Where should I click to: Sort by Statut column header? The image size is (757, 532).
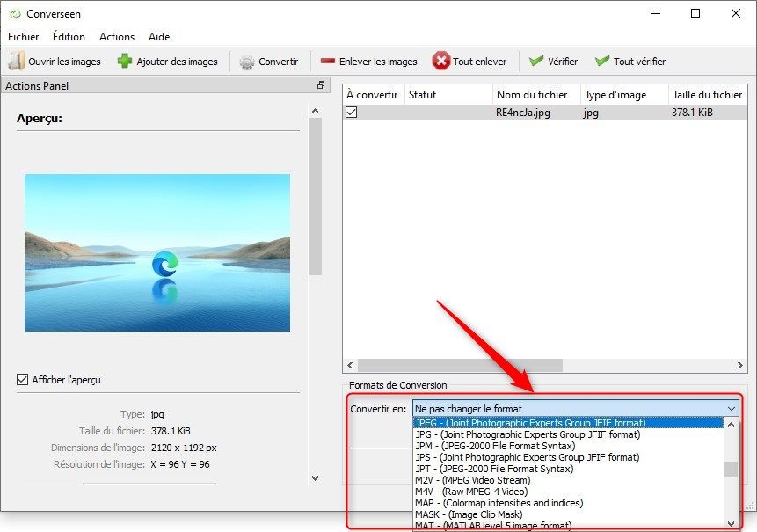tap(448, 95)
